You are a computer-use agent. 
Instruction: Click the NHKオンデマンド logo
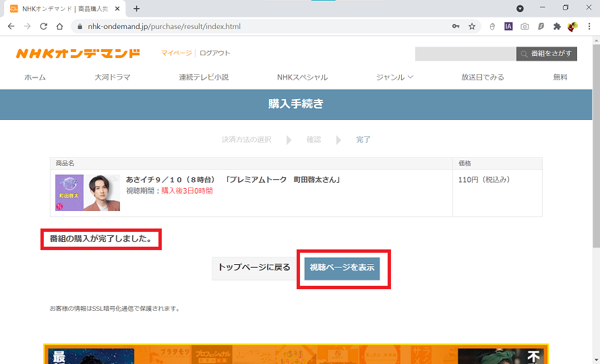(78, 53)
